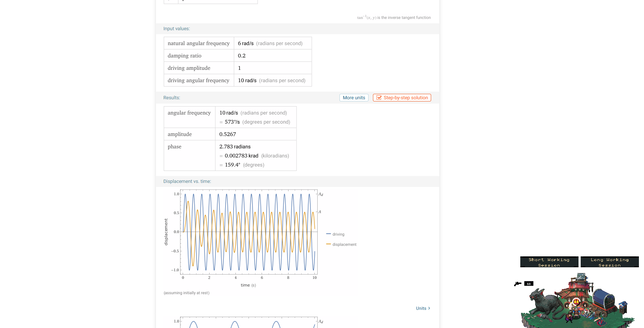Screen dimensions: 644x328
Task: Click the pistol icon beside the 60 counter
Action: pyautogui.click(x=517, y=284)
